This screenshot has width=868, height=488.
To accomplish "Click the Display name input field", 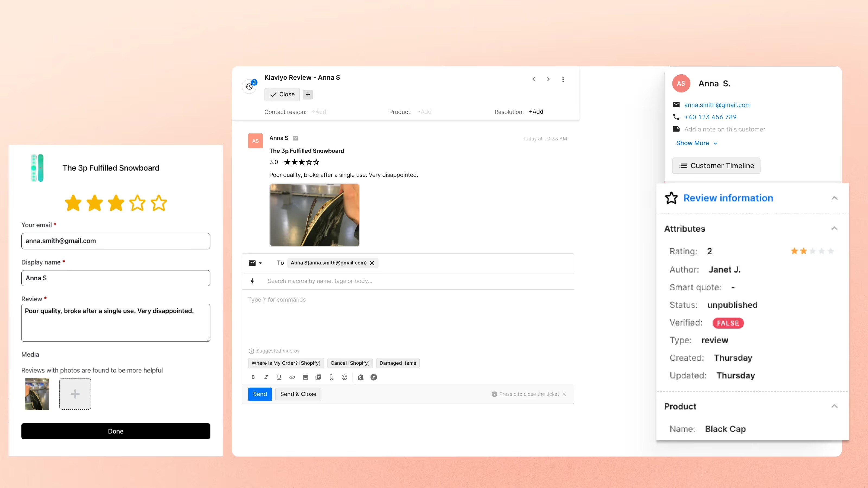I will 116,278.
